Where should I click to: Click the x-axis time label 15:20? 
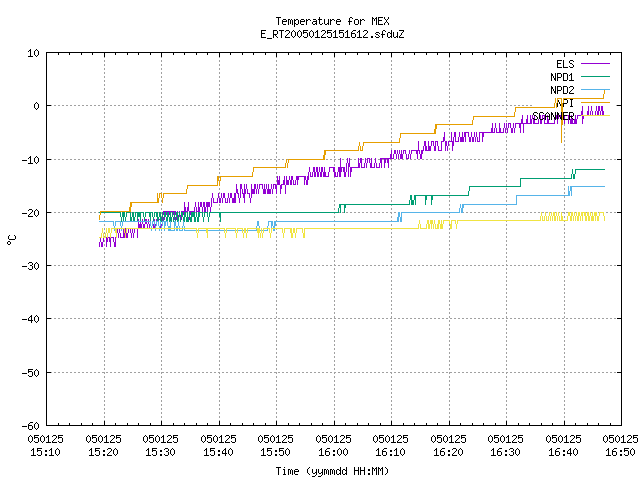pyautogui.click(x=104, y=452)
